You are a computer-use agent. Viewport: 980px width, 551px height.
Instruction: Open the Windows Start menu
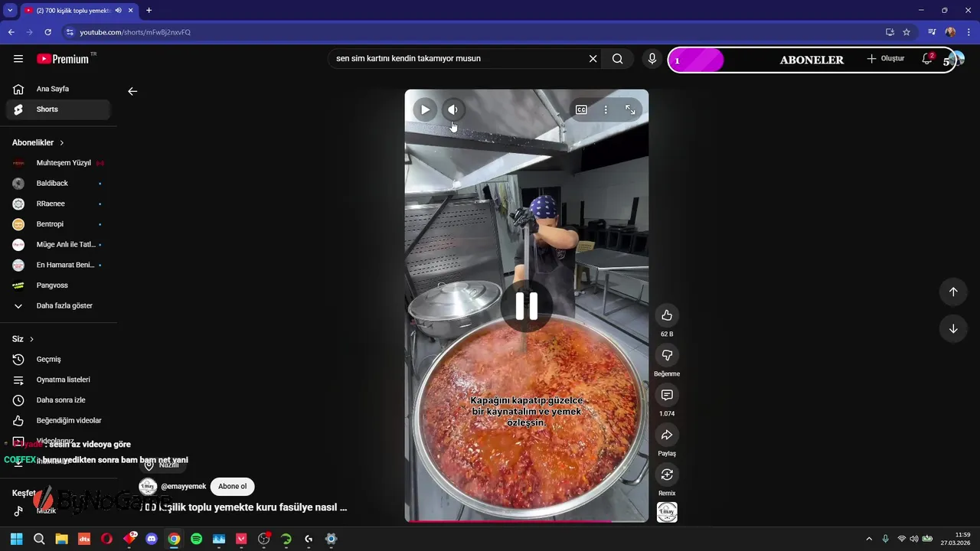16,539
